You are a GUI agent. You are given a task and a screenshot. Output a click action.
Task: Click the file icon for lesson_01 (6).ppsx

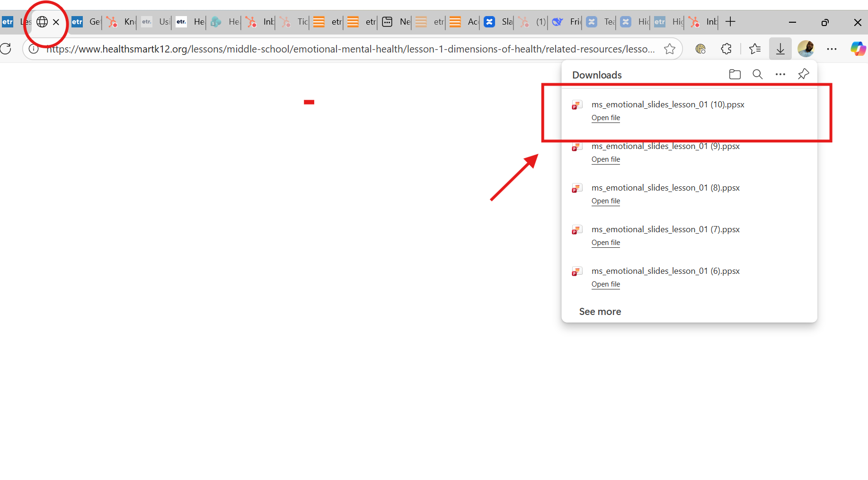click(x=577, y=271)
